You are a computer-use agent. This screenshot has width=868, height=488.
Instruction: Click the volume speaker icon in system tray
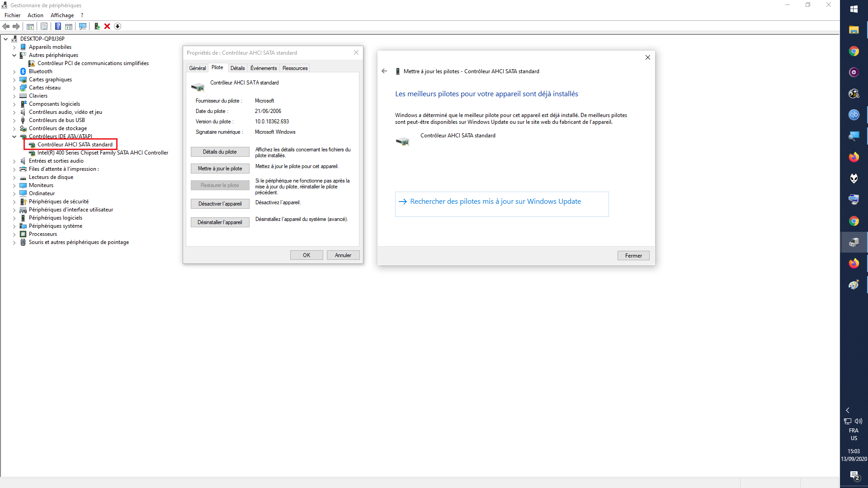(859, 421)
